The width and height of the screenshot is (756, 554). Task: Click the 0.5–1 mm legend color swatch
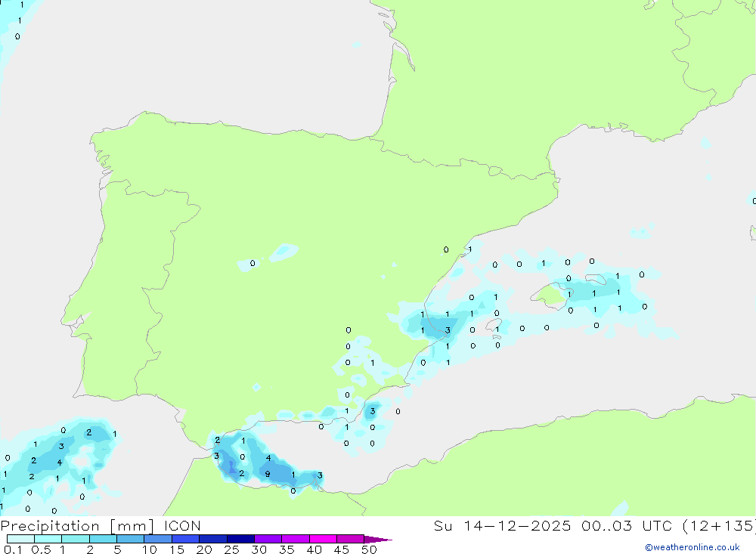tap(48, 539)
